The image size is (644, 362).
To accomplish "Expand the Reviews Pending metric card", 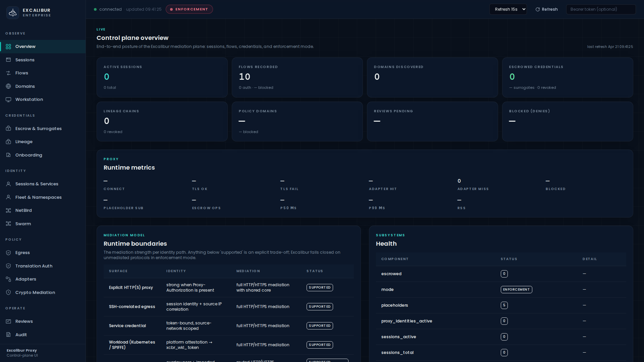I will 432,121.
